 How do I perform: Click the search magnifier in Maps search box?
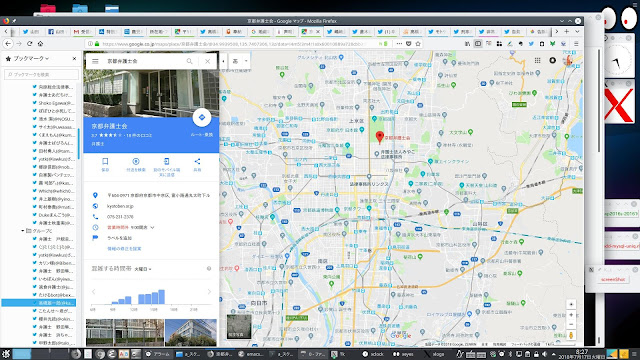189,61
